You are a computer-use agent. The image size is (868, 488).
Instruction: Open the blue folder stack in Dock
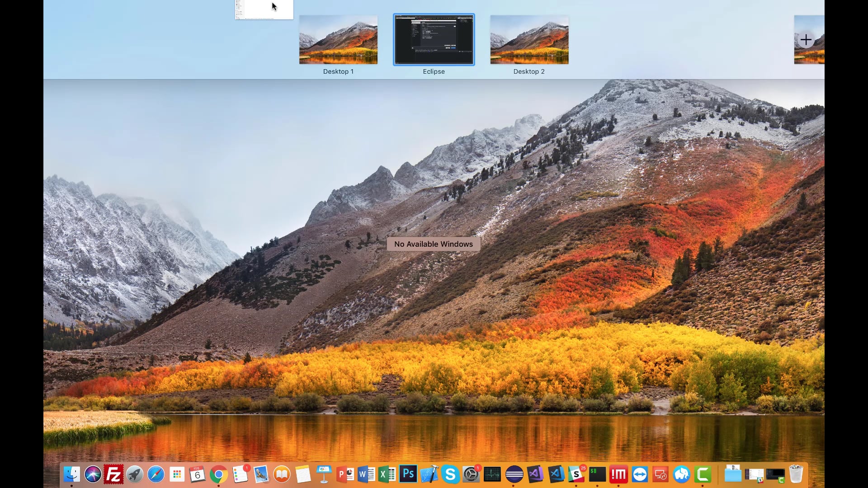732,474
